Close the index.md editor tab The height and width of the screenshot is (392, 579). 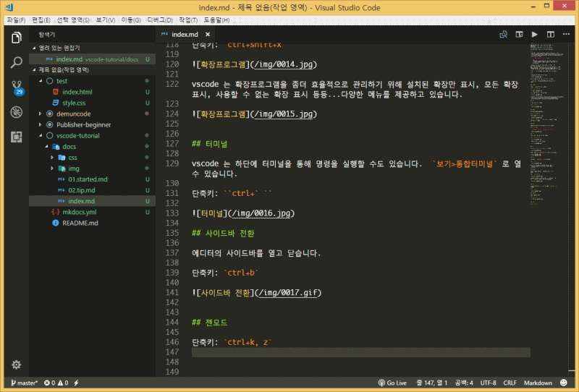click(208, 34)
